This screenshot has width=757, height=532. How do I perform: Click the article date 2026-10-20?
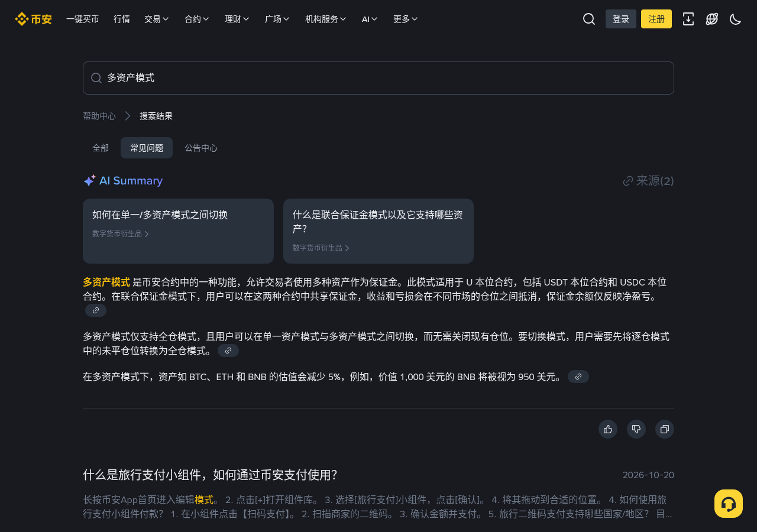[648, 475]
